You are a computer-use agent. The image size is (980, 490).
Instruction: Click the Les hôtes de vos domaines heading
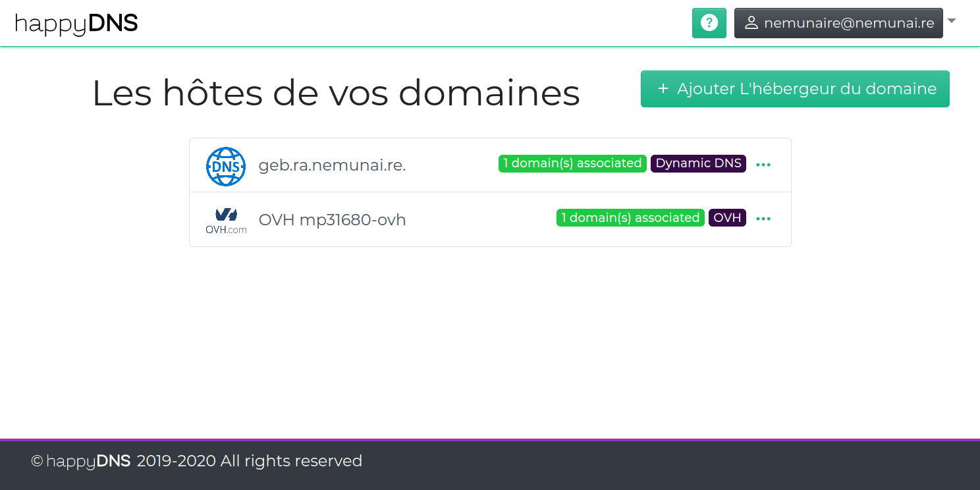[336, 94]
